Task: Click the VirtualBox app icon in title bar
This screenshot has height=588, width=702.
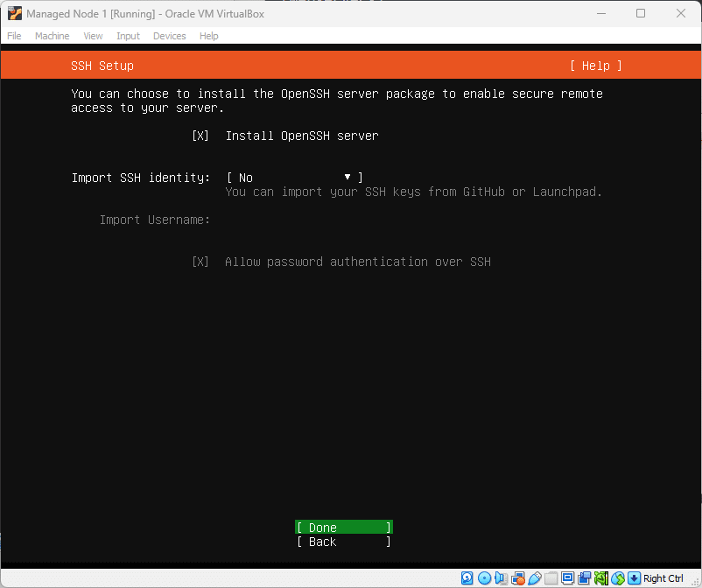Action: 14,14
